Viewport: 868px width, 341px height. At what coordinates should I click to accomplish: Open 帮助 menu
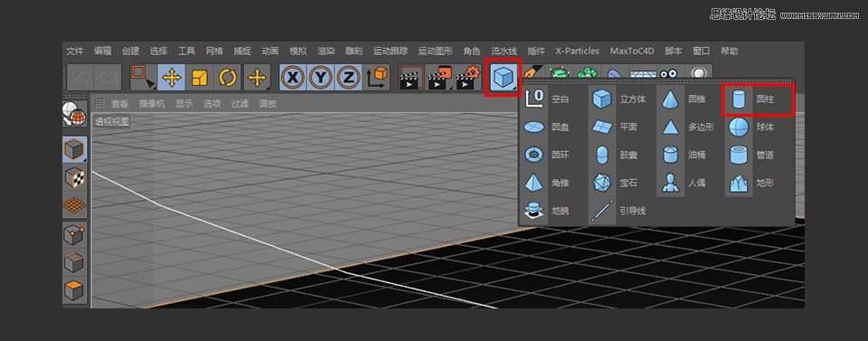point(729,51)
